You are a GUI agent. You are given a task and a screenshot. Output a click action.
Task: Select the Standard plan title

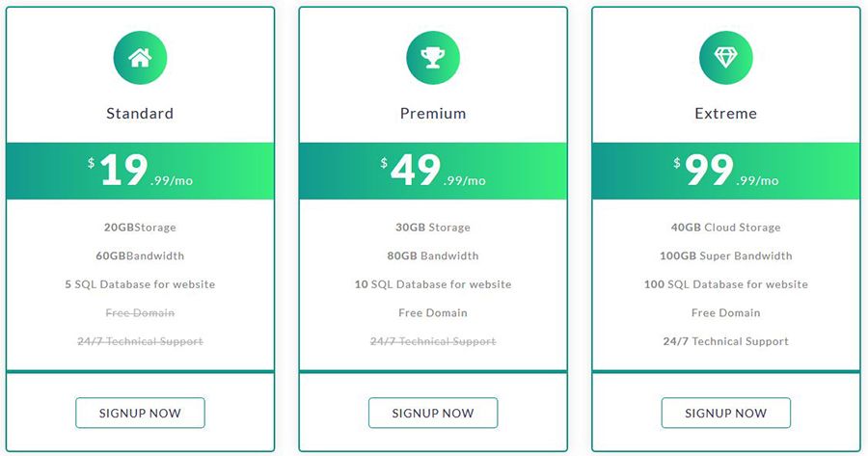pyautogui.click(x=140, y=114)
